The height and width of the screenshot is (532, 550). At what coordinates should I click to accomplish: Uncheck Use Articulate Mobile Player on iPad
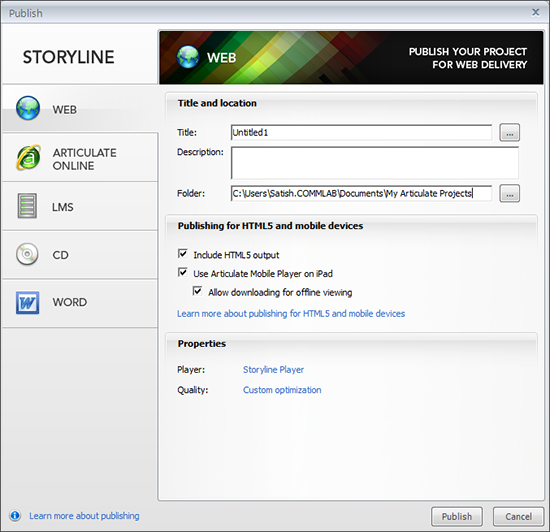[183, 272]
